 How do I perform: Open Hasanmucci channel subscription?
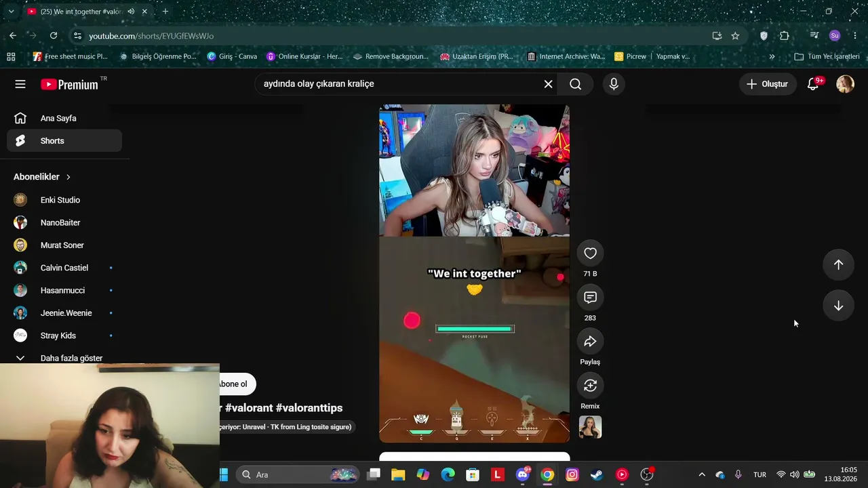point(64,290)
